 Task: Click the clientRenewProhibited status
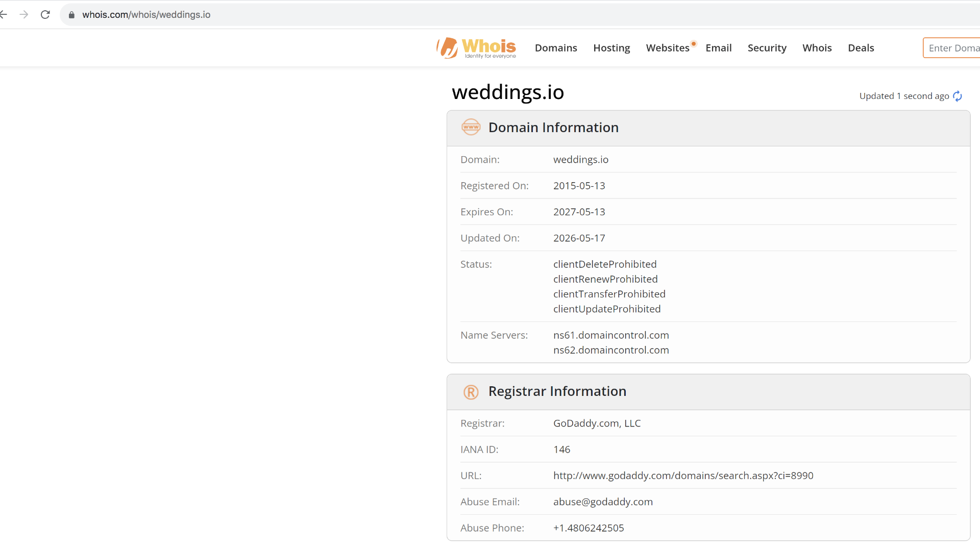(605, 279)
